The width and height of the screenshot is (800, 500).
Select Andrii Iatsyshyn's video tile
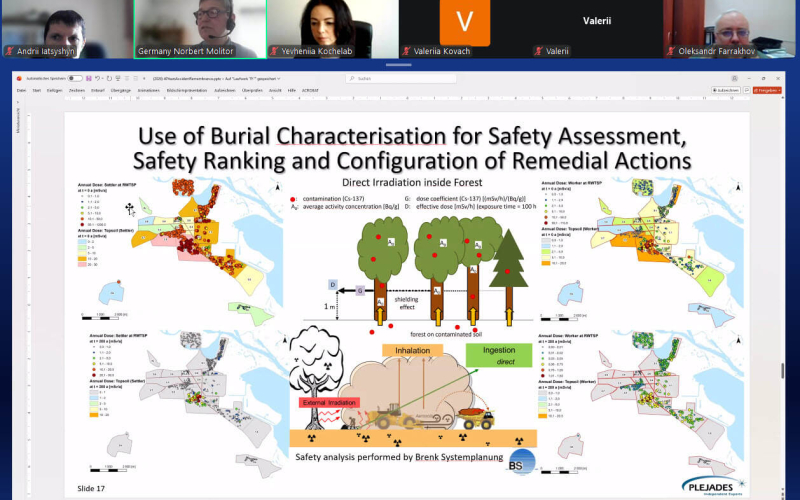tap(67, 29)
